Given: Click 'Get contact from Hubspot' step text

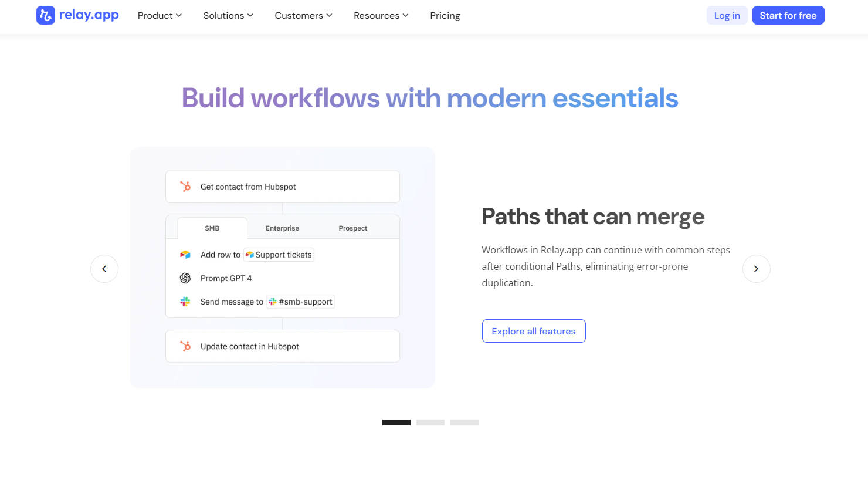Looking at the screenshot, I should [x=248, y=187].
